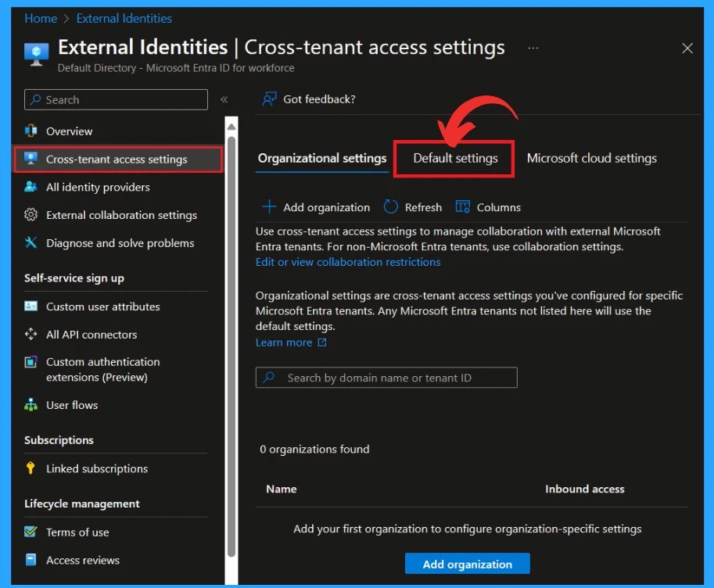The image size is (714, 588).
Task: Click the Cross-tenant access settings icon
Action: point(31,159)
